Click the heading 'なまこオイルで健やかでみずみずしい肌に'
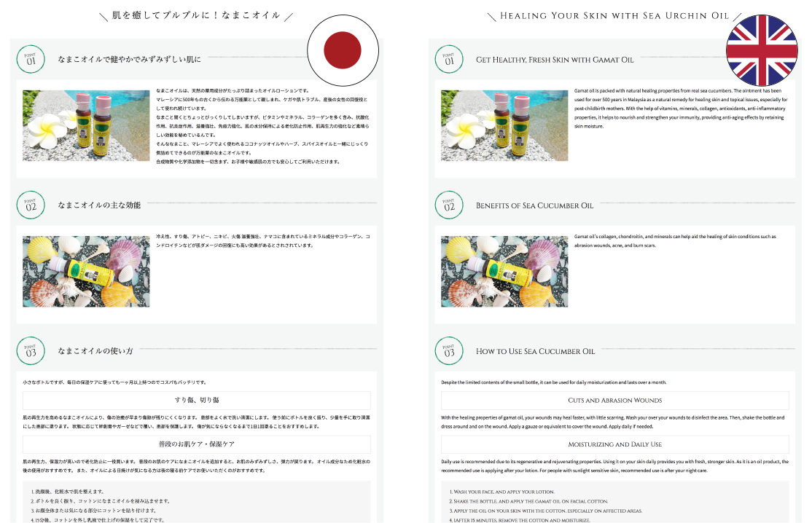This screenshot has width=812, height=523. point(130,60)
